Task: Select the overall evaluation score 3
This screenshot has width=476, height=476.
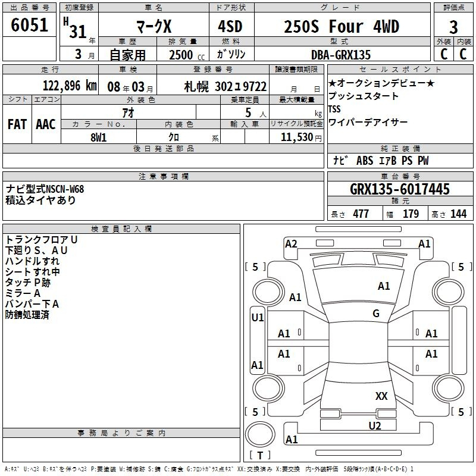Action: (453, 27)
